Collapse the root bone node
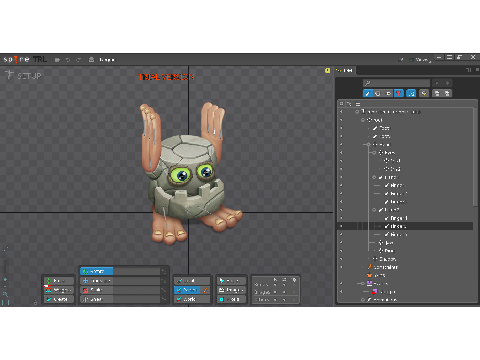 pos(363,120)
